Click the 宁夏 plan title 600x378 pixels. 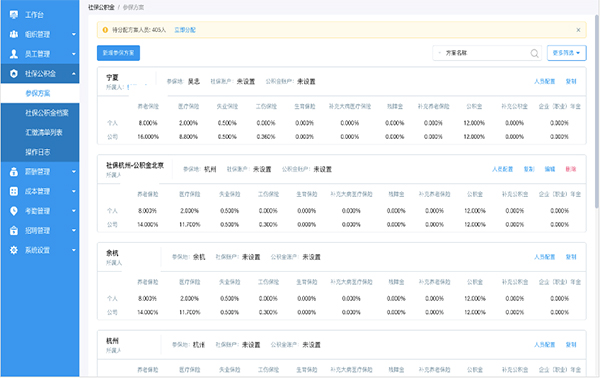pyautogui.click(x=112, y=78)
